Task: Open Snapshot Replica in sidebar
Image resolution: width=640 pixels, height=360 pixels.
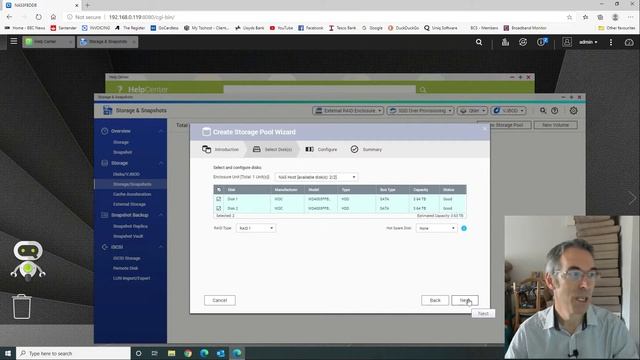Action: (x=131, y=226)
